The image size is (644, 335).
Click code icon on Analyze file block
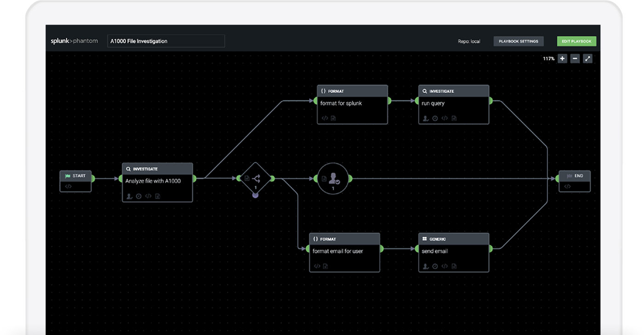pyautogui.click(x=148, y=196)
